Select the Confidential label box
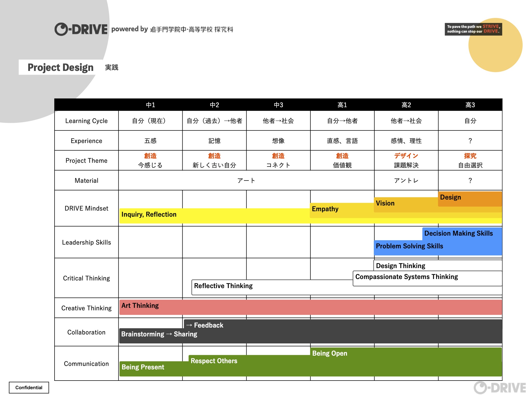Viewport: 532px width, 399px height. coord(29,387)
